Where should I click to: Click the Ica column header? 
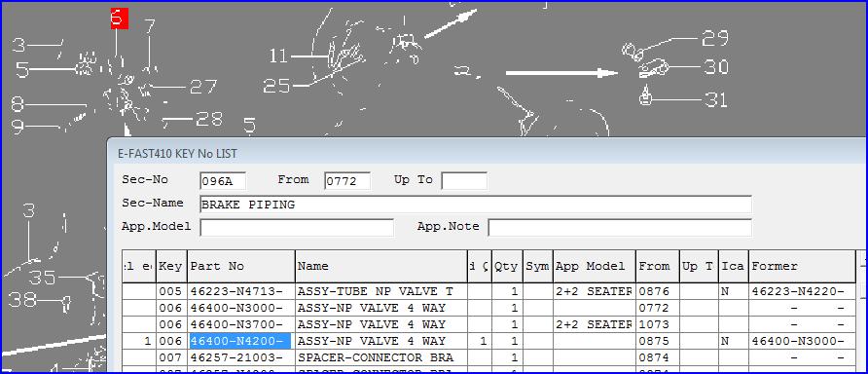734,267
